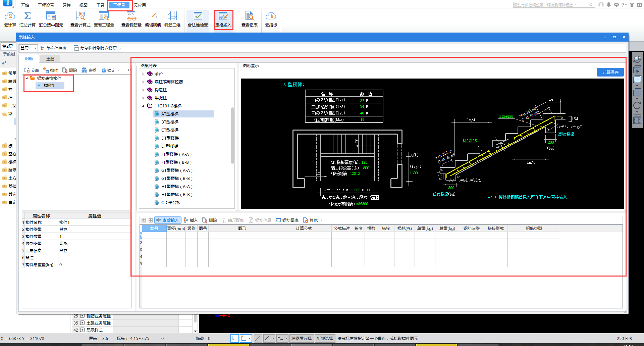Viewport: 644px width, 346px height.
Task: Toggle the 折线选择 option
Action: coord(325,338)
